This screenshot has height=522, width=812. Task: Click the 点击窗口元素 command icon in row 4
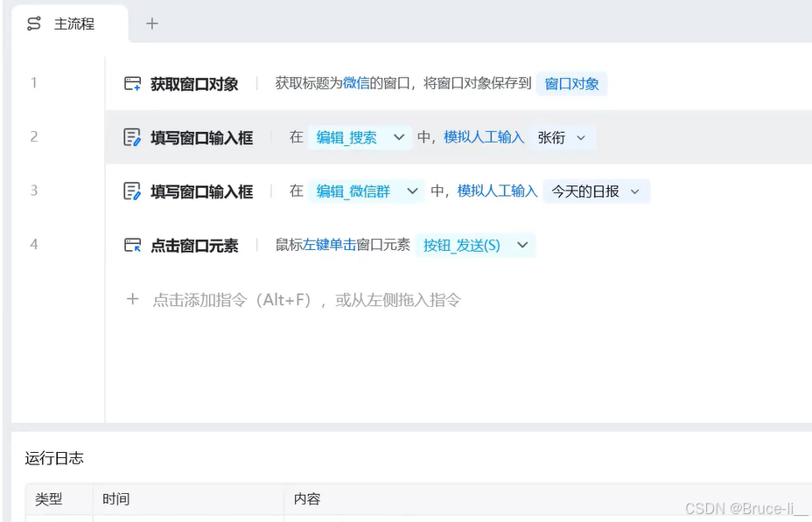[133, 245]
